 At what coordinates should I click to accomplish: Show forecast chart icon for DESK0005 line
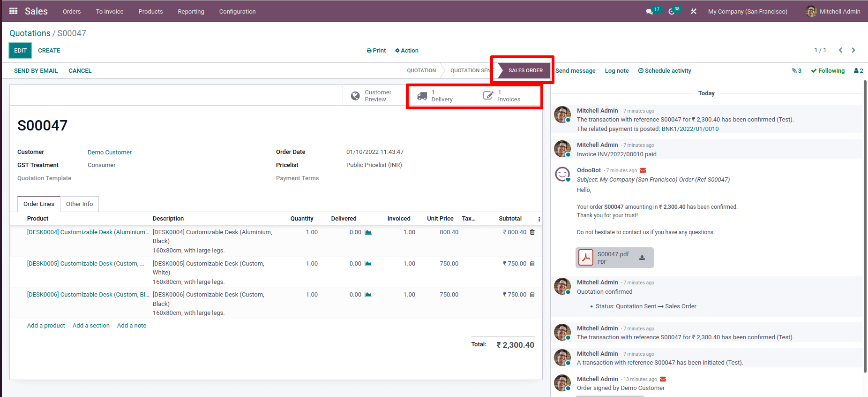tap(368, 264)
